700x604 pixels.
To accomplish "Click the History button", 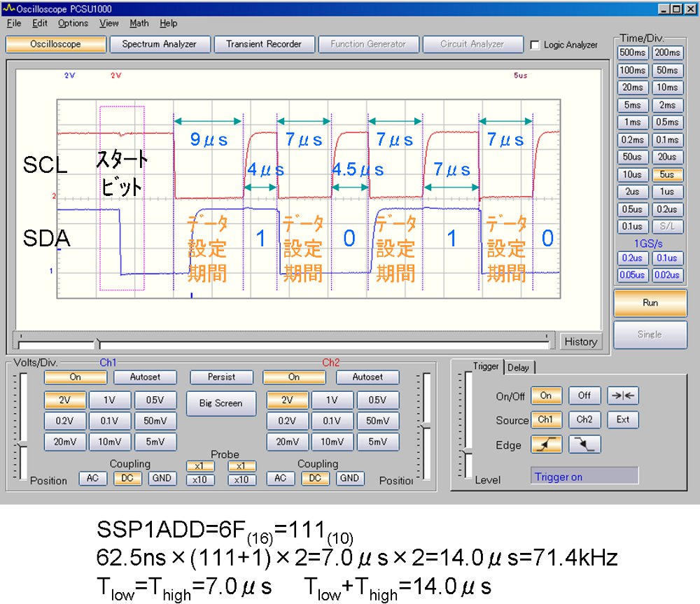I will coord(580,342).
